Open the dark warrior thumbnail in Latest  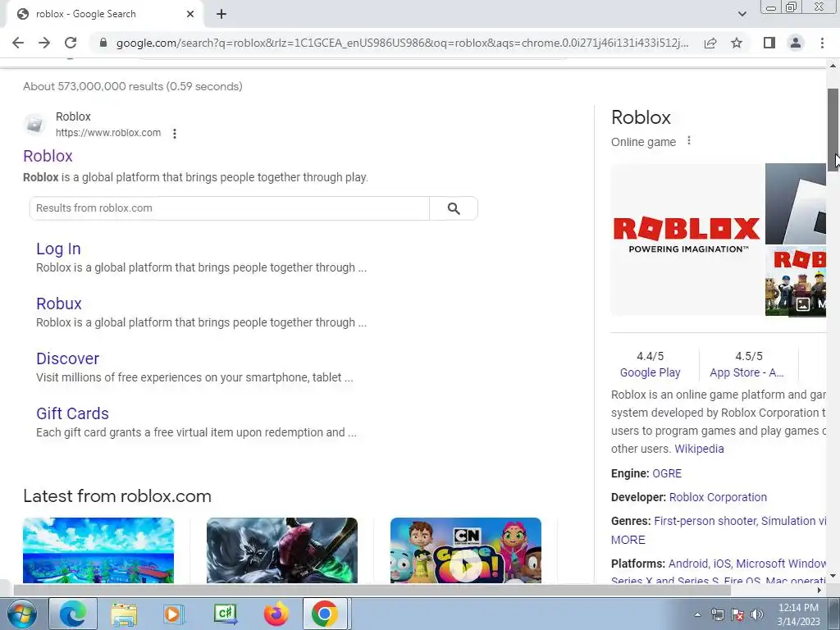coord(282,550)
